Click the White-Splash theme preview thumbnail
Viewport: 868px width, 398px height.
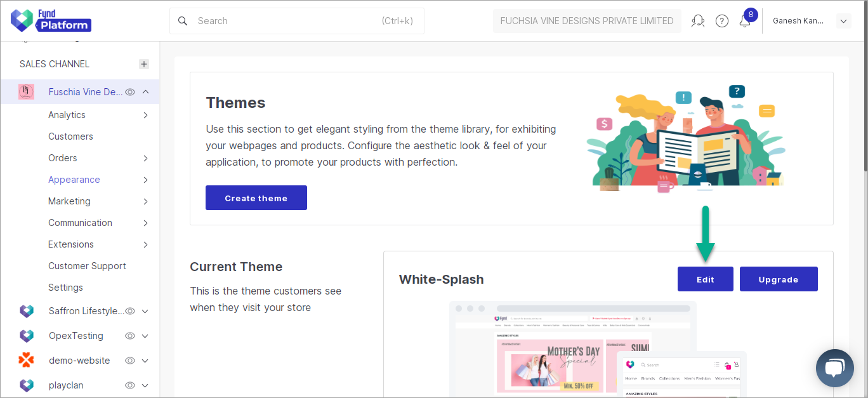(598, 349)
